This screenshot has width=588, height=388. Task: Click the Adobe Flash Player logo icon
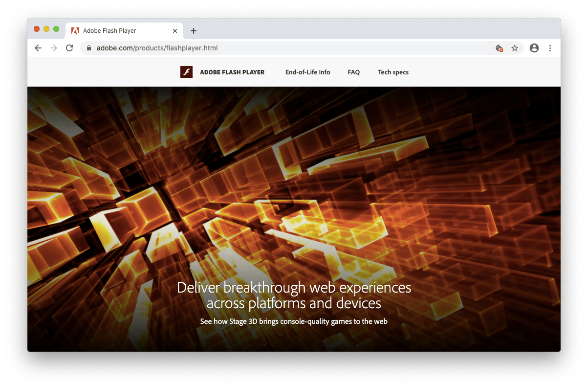[186, 72]
